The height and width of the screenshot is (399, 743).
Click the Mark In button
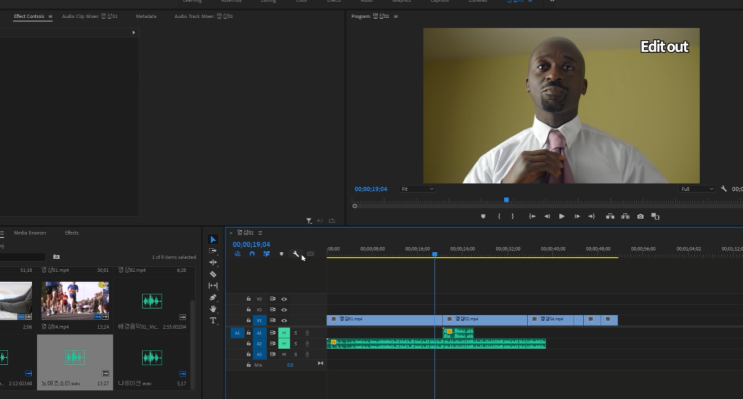pyautogui.click(x=499, y=216)
